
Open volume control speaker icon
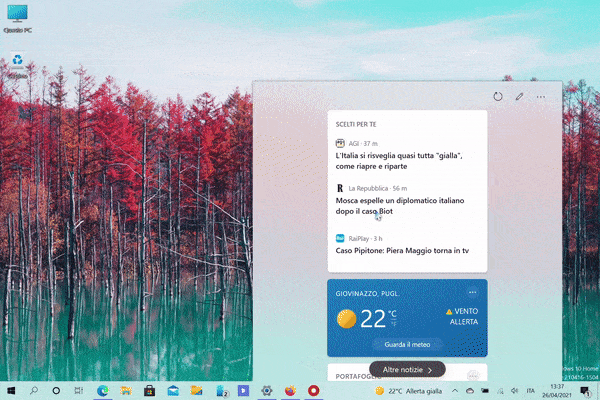(x=515, y=391)
